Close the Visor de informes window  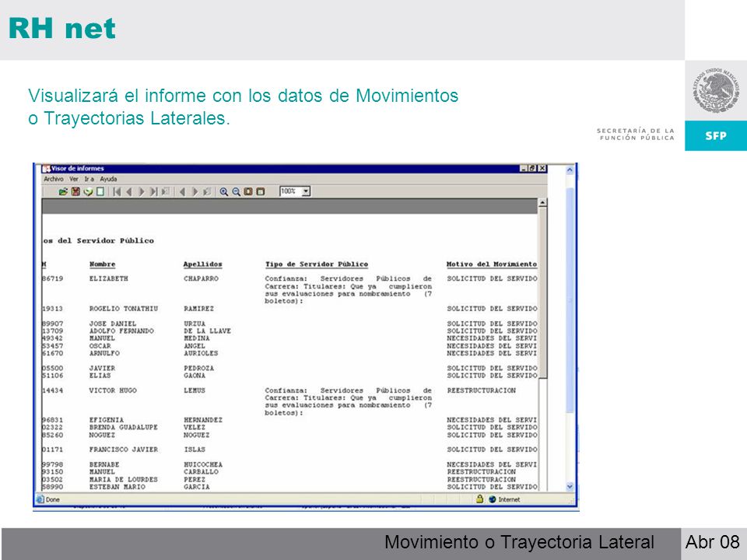point(542,169)
